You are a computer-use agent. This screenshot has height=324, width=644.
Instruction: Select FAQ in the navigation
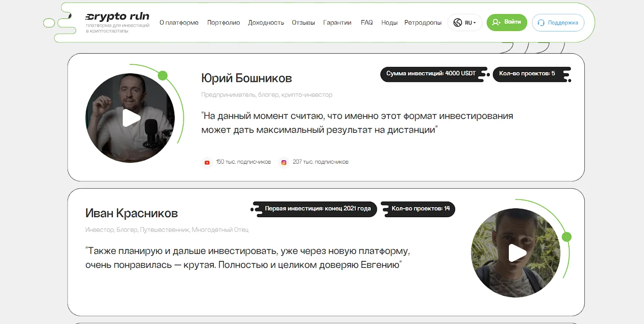(x=367, y=23)
